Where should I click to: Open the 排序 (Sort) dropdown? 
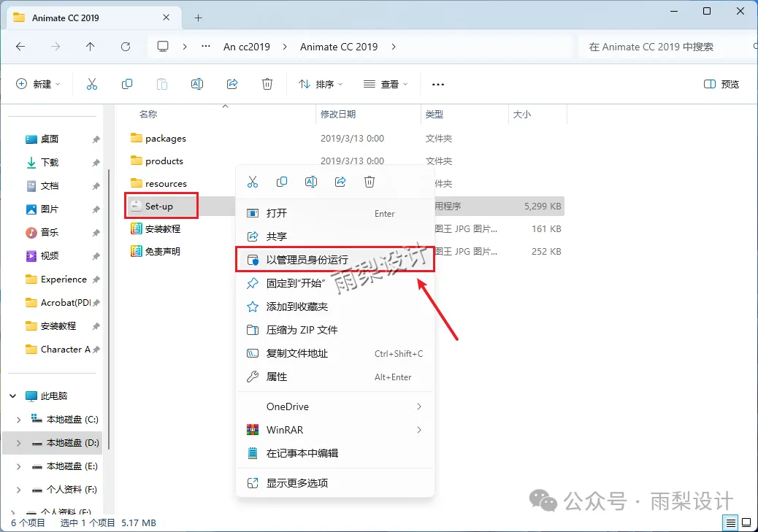coord(321,84)
